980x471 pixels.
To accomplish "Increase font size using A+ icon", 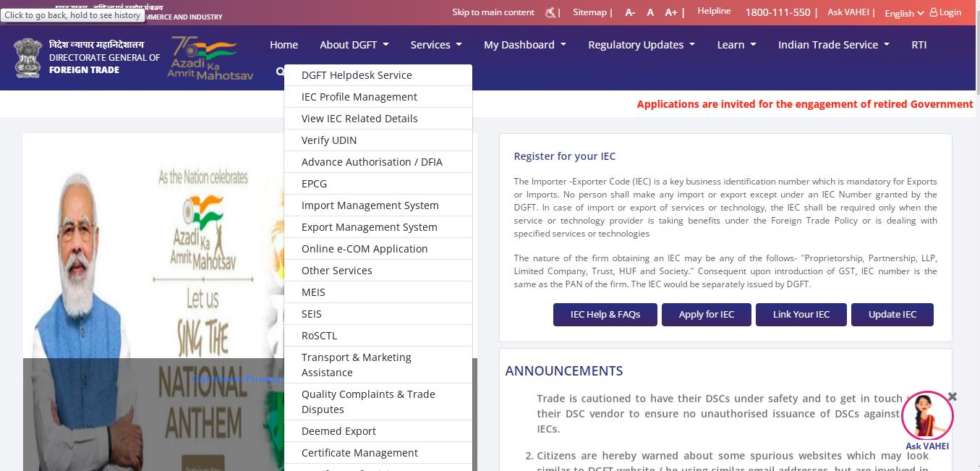I will (670, 12).
